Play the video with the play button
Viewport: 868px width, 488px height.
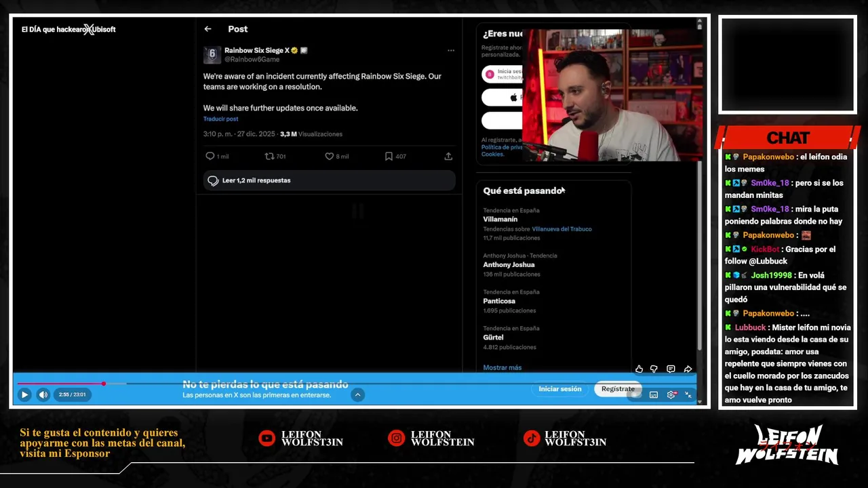click(24, 394)
